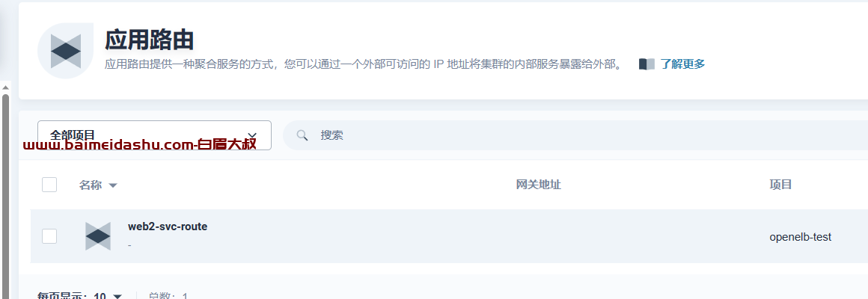This screenshot has width=868, height=299.
Task: Sort by the 名称 column header
Action: coord(91,185)
